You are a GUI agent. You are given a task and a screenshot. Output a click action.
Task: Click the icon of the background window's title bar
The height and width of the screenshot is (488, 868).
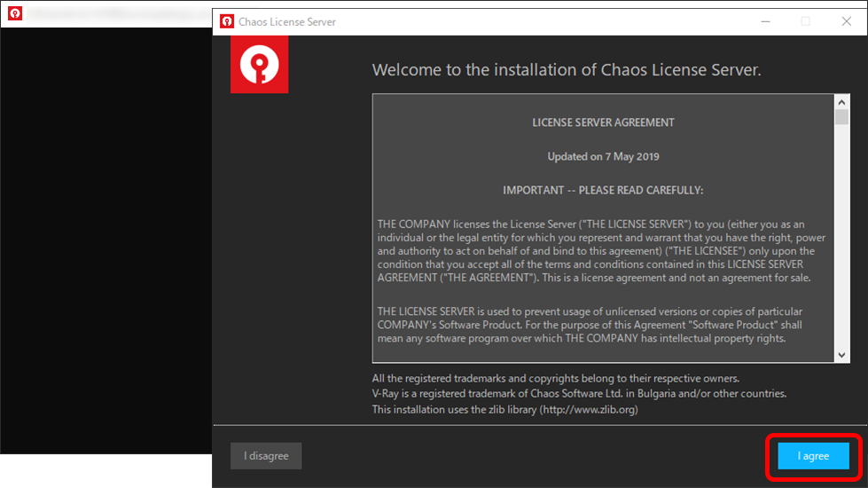(15, 13)
